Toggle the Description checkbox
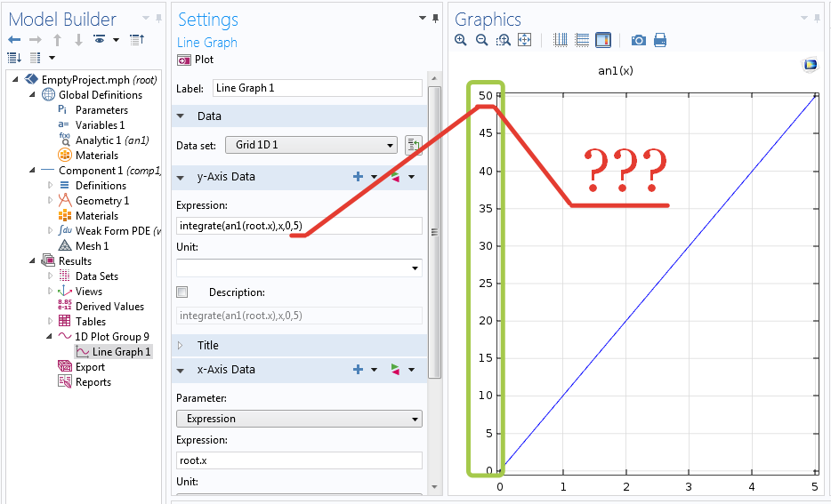 [x=182, y=292]
